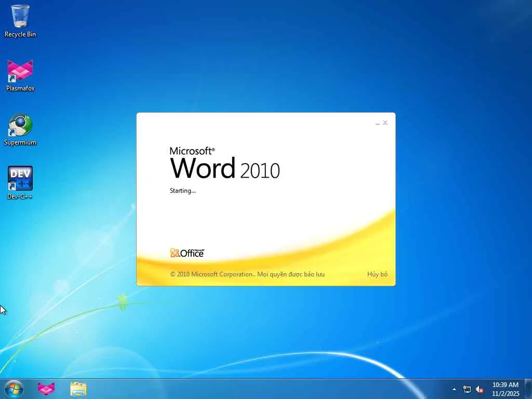The width and height of the screenshot is (532, 399).
Task: Close the Word 2010 splash screen
Action: 385,123
